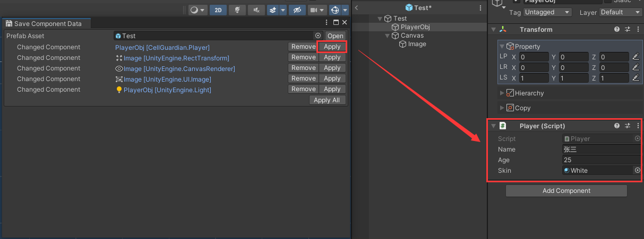Open PlayerObj [UnityEngine.Light] link
Image resolution: width=644 pixels, height=239 pixels.
coord(163,90)
